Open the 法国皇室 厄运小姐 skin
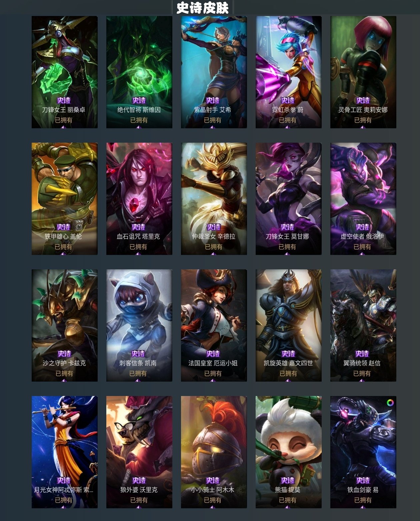 point(214,325)
